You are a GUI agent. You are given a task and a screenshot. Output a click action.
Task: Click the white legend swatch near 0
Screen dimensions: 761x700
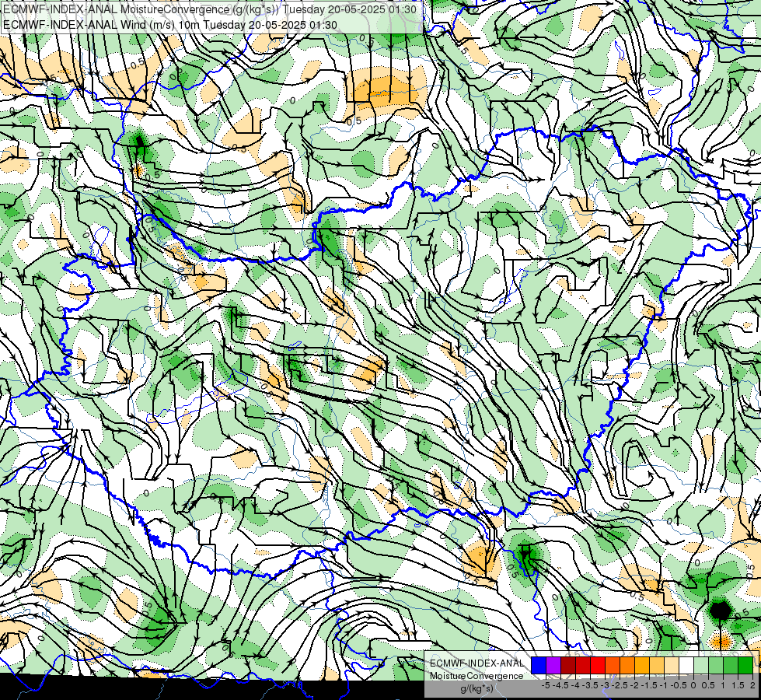coord(686,665)
